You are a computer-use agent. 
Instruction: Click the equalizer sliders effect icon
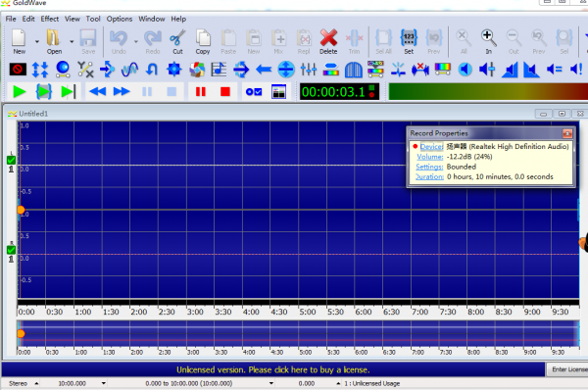309,70
